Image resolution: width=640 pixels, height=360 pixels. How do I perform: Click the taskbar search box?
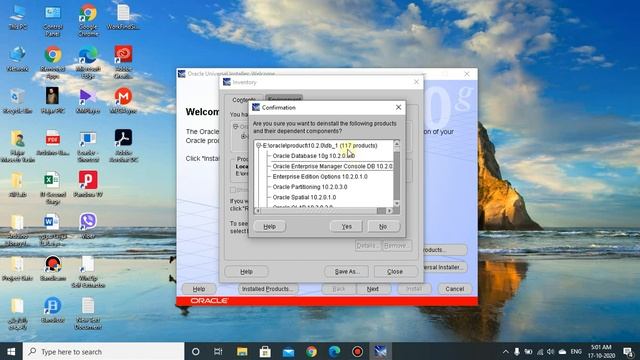104,351
